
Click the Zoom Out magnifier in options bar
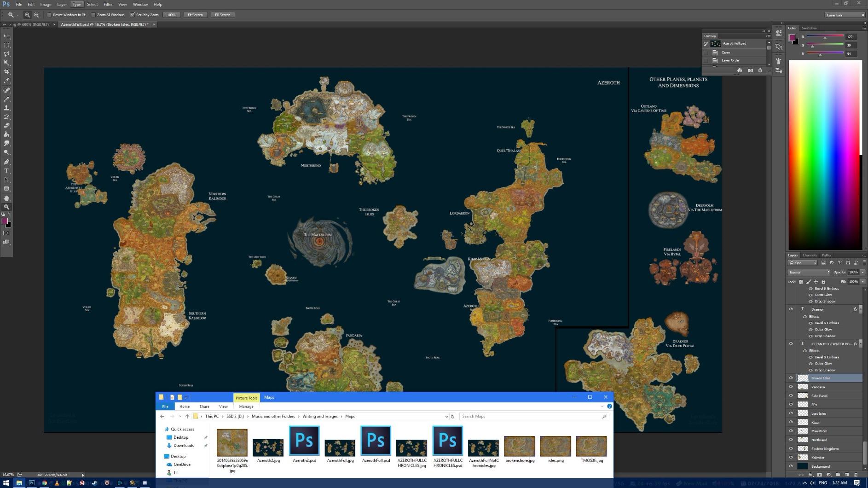tap(36, 15)
